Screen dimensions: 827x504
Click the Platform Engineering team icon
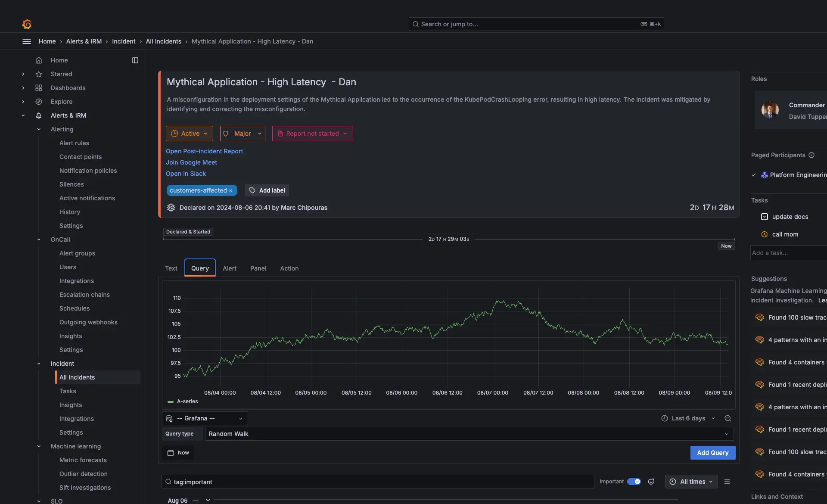coord(765,175)
